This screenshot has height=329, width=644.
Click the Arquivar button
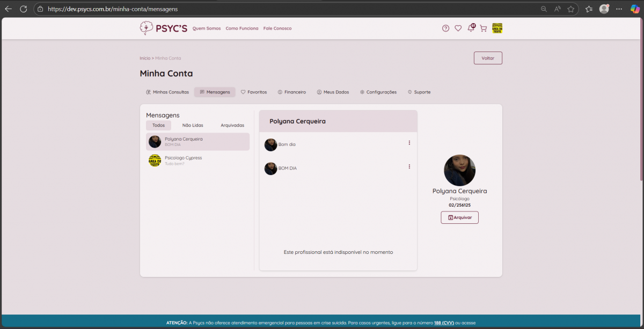pyautogui.click(x=459, y=217)
